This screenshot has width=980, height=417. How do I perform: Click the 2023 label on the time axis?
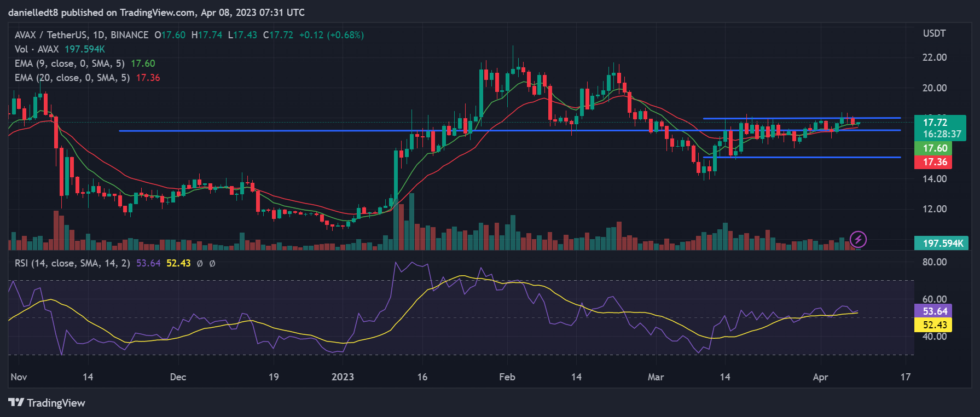click(x=343, y=377)
